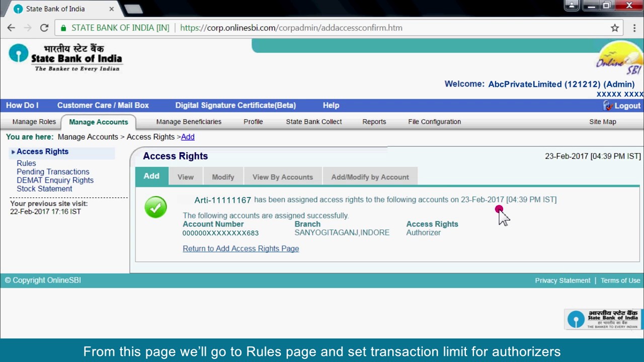Open the Add/Modify by Account sub-tab

(370, 177)
